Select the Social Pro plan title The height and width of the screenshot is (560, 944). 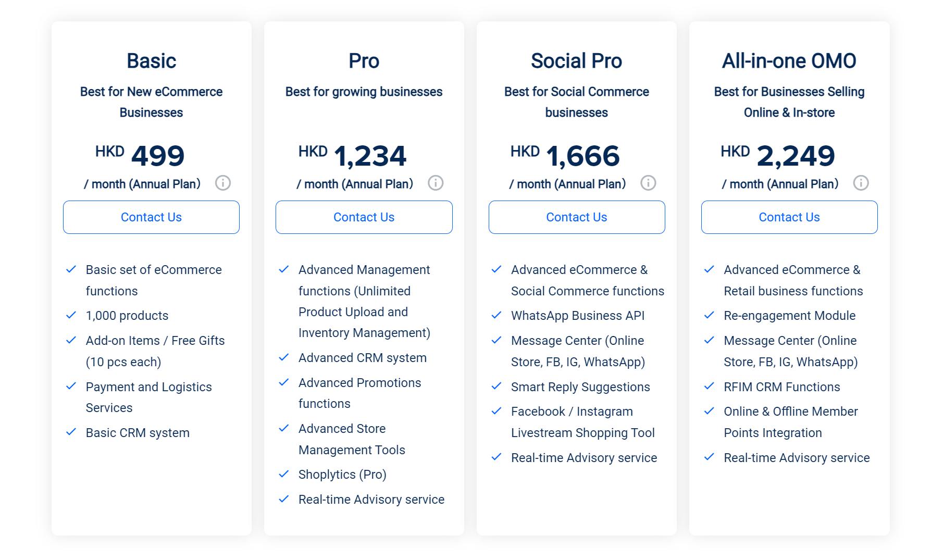[x=576, y=60]
